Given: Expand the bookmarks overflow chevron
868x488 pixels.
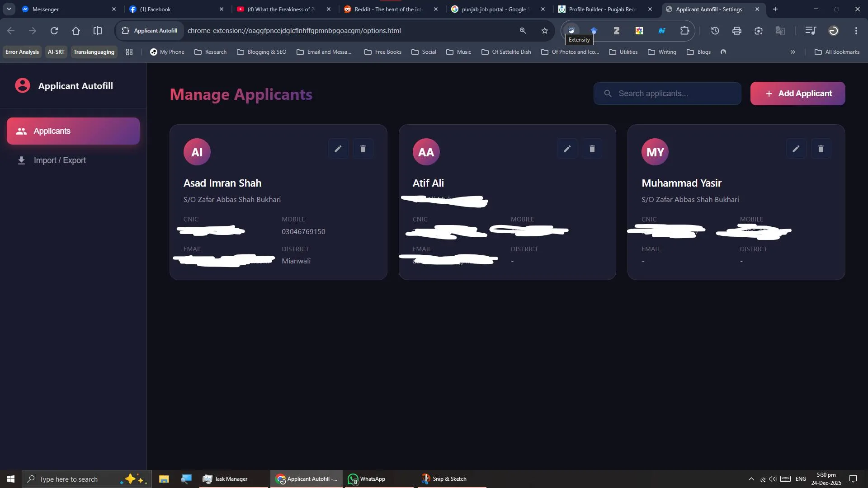Looking at the screenshot, I should tap(793, 52).
